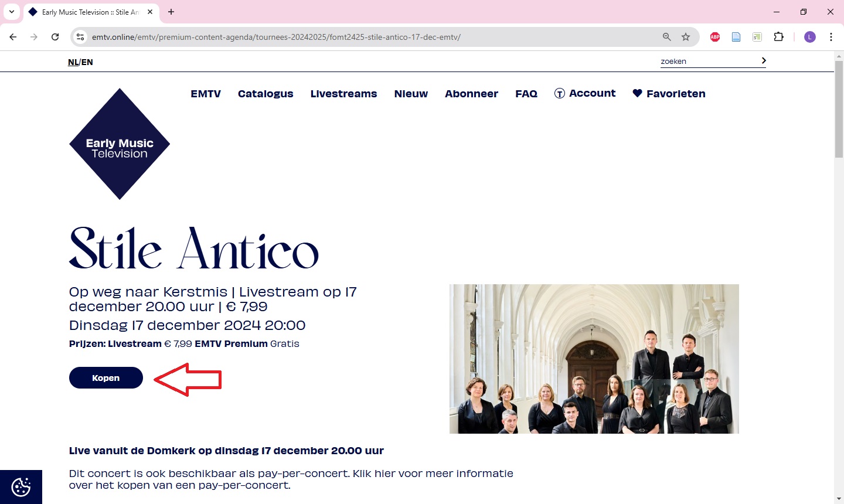Open the Adblock Plus extension icon
The height and width of the screenshot is (504, 844).
click(x=715, y=37)
